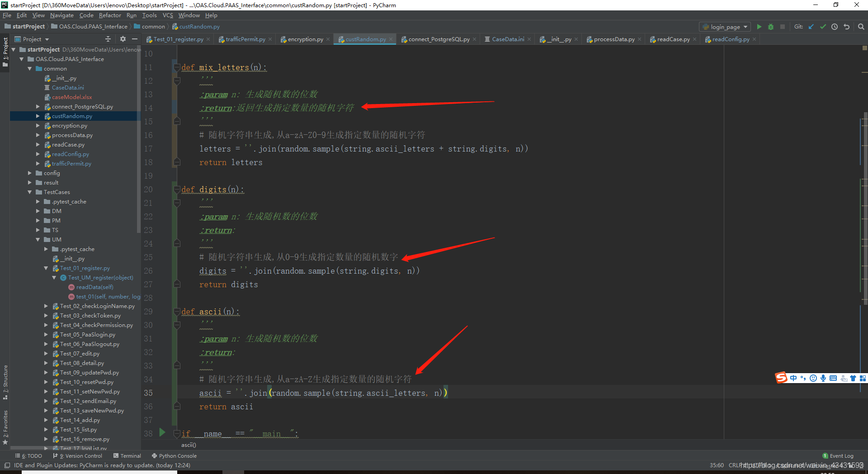This screenshot has width=868, height=474.
Task: Run the __main__ block from the gutter arrow
Action: (162, 432)
